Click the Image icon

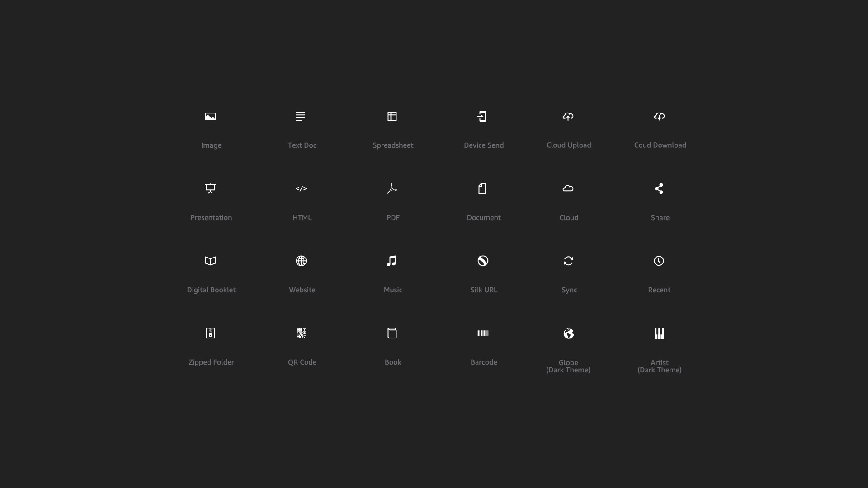click(210, 116)
